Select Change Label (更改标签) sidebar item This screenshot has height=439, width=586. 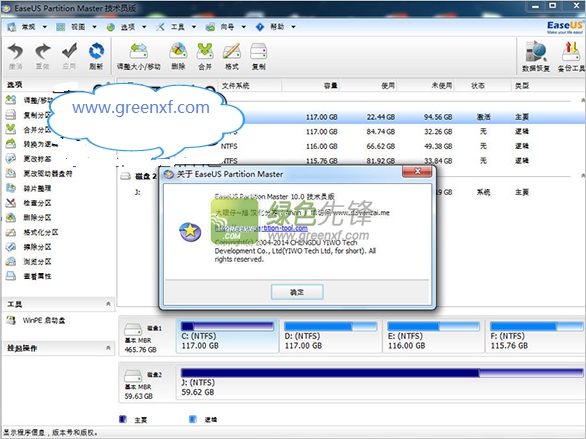(28, 159)
